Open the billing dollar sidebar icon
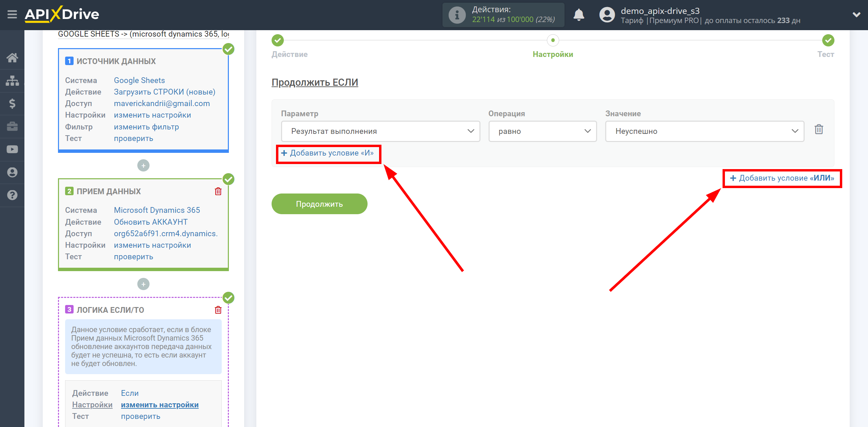Image resolution: width=868 pixels, height=427 pixels. (12, 103)
